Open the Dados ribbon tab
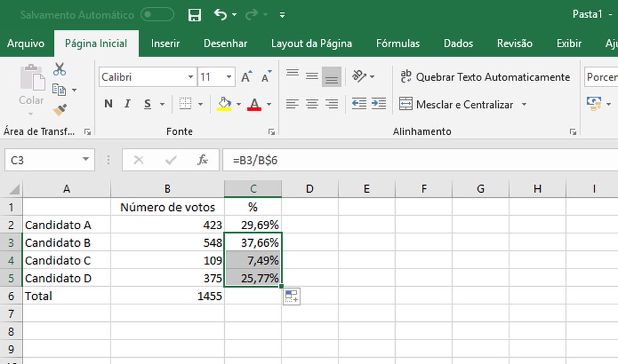The image size is (618, 364). pos(458,43)
